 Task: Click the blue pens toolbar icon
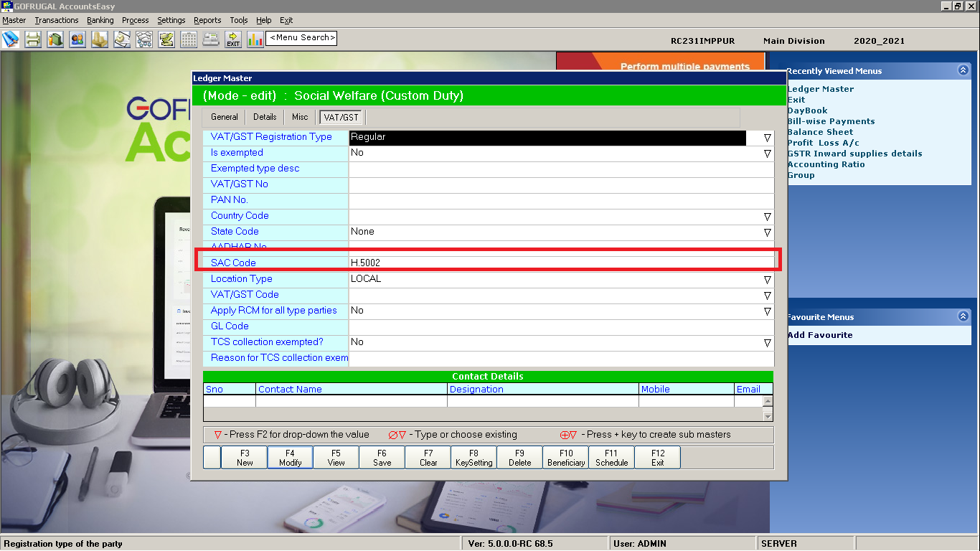pos(11,39)
